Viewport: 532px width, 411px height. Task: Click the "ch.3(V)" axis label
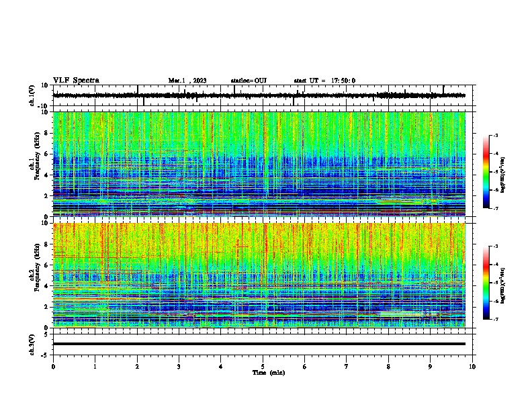tap(32, 345)
